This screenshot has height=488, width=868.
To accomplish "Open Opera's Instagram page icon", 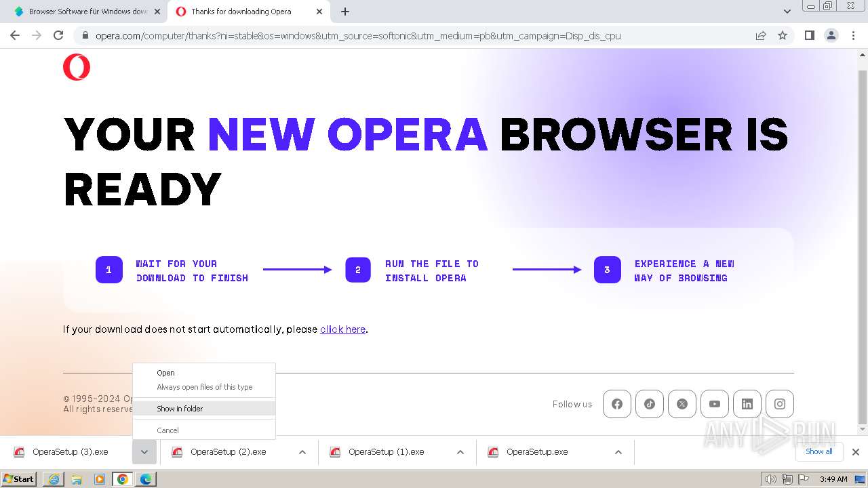I will click(780, 404).
